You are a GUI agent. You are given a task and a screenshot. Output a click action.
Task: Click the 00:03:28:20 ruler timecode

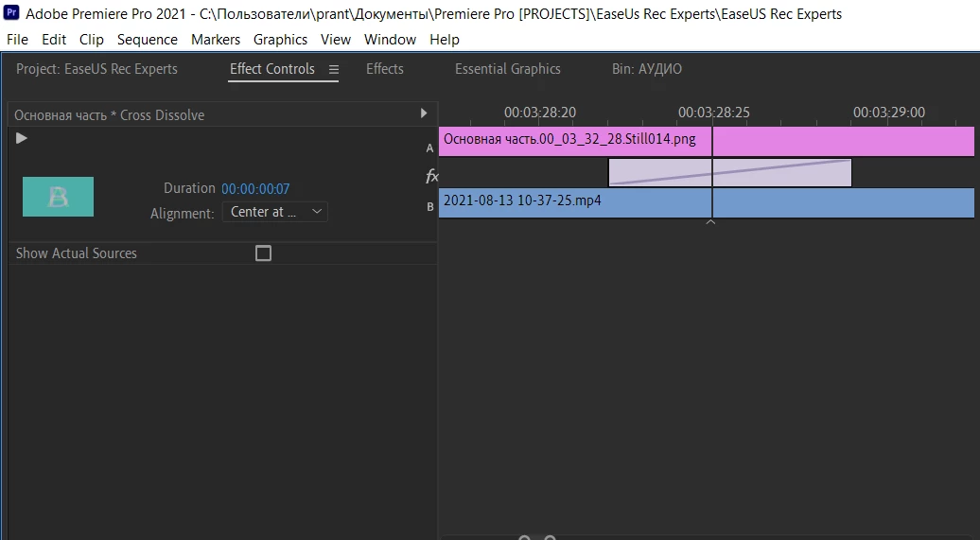(540, 113)
